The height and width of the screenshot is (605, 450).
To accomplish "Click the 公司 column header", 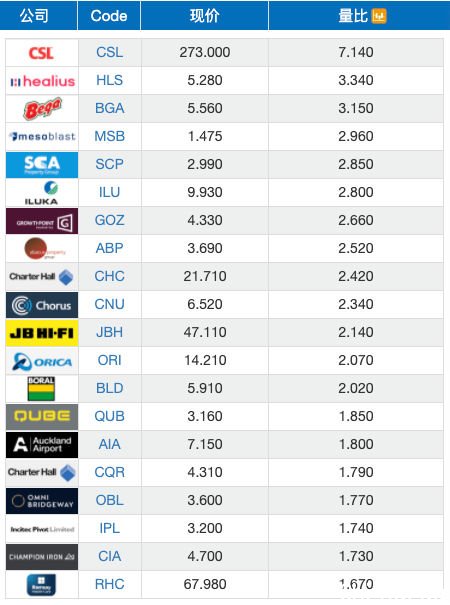I will click(34, 16).
